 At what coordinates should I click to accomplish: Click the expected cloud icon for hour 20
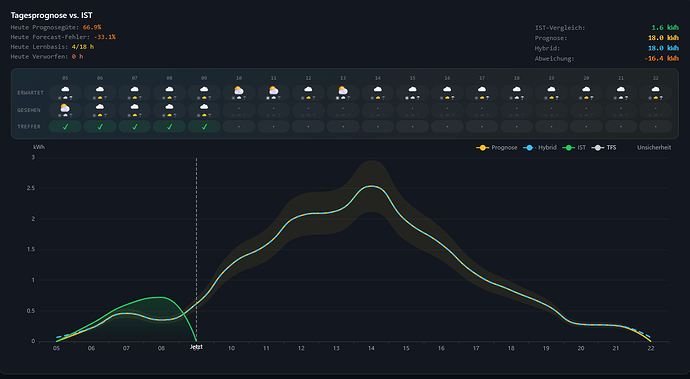click(x=586, y=89)
